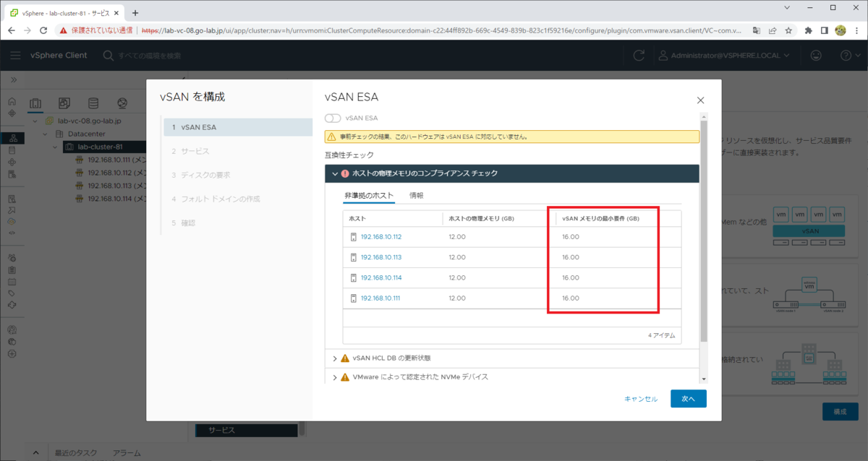This screenshot has width=868, height=461.
Task: Toggle the vSAN ESA switch
Action: pyautogui.click(x=333, y=118)
